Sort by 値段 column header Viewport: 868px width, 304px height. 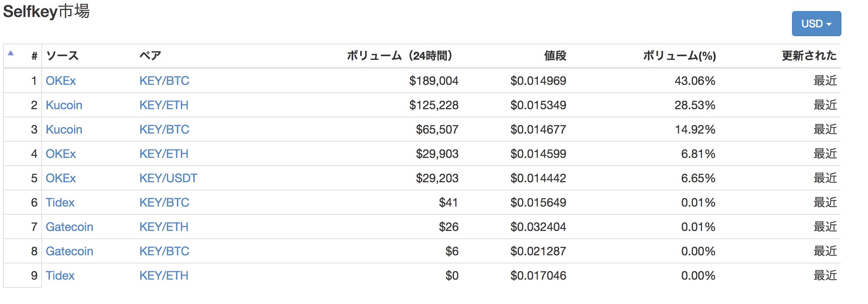click(x=555, y=56)
